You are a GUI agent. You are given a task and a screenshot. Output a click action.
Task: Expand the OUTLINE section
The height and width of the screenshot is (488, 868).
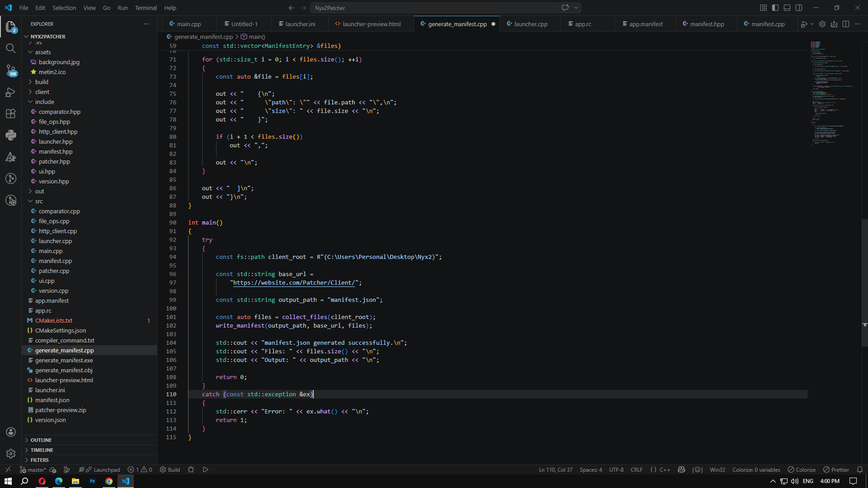41,440
